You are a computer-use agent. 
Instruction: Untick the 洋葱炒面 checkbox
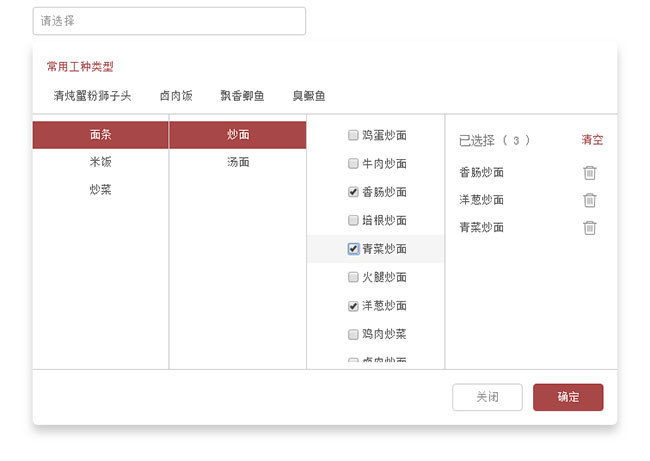(x=353, y=306)
